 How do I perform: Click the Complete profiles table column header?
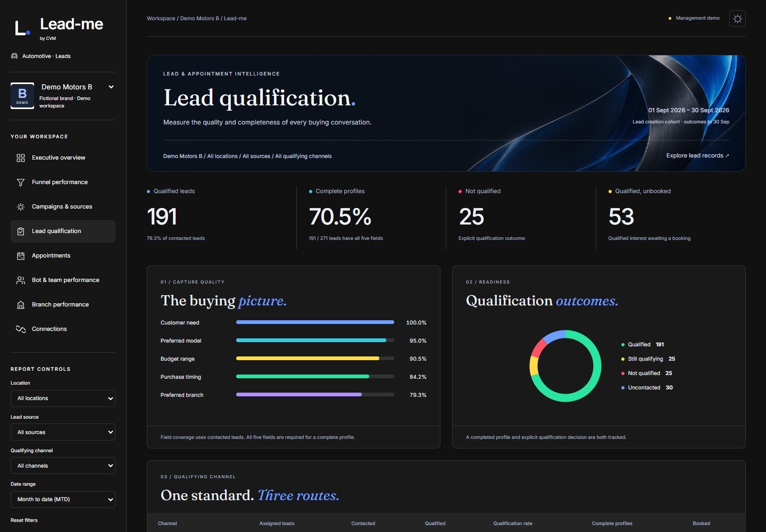(612, 523)
